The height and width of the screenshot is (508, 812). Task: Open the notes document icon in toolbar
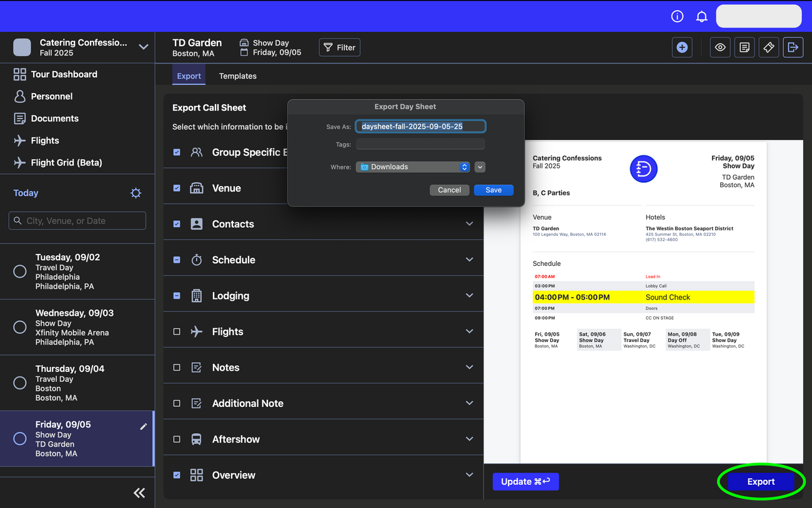coord(745,47)
